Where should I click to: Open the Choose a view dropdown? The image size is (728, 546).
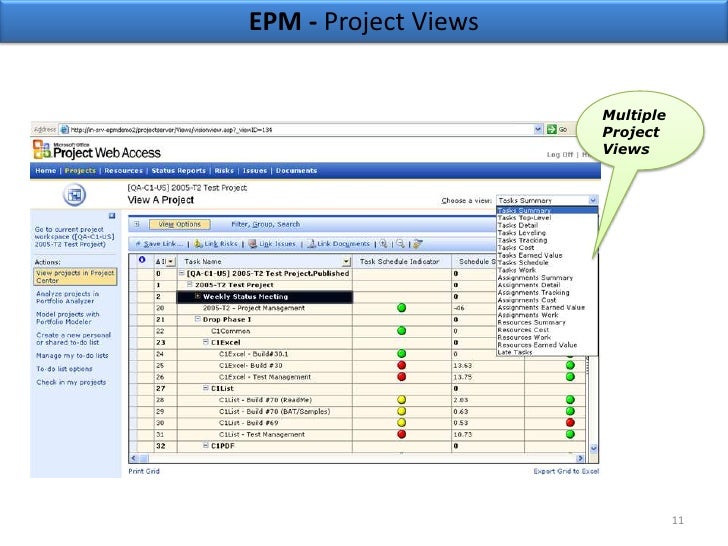click(x=593, y=201)
